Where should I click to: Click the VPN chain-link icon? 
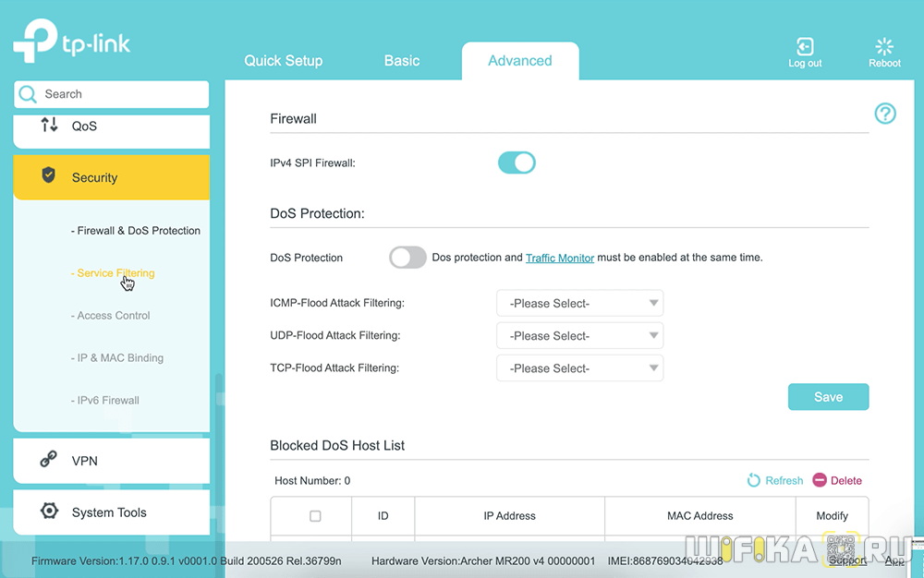pyautogui.click(x=49, y=460)
